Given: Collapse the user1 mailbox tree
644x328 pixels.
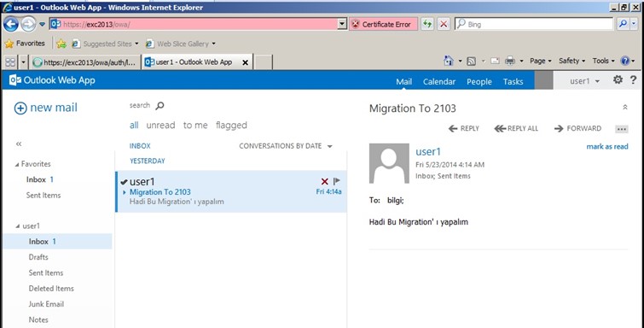Looking at the screenshot, I should [17, 226].
